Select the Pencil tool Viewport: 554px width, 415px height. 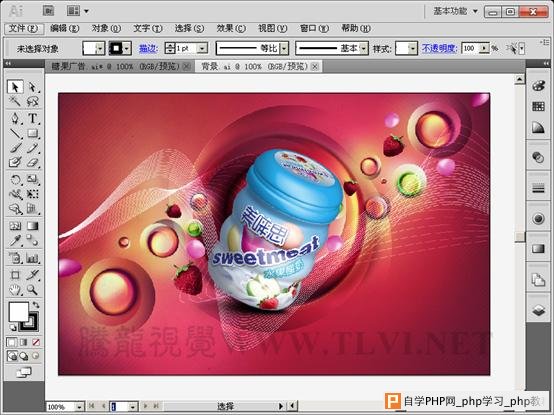coord(33,148)
